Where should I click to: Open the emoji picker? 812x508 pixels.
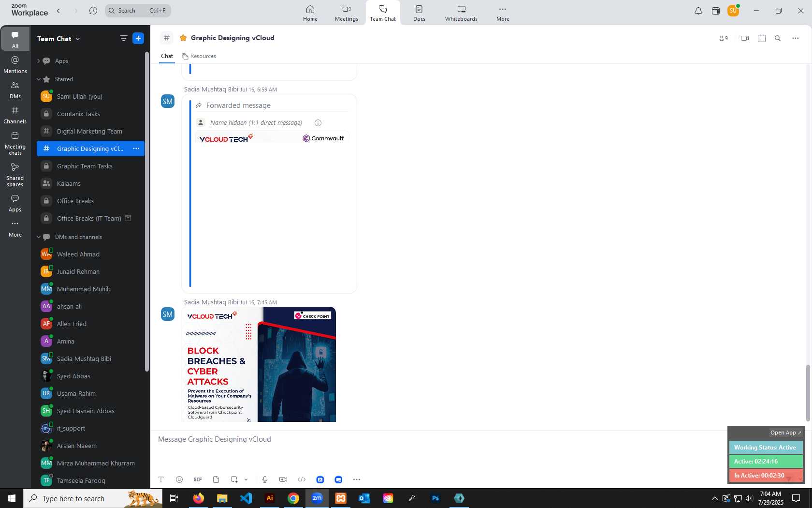coord(179,479)
